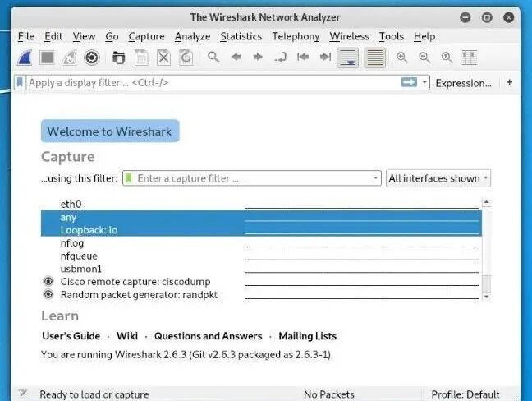
Task: Click the display filter bookmark icon
Action: tap(20, 82)
